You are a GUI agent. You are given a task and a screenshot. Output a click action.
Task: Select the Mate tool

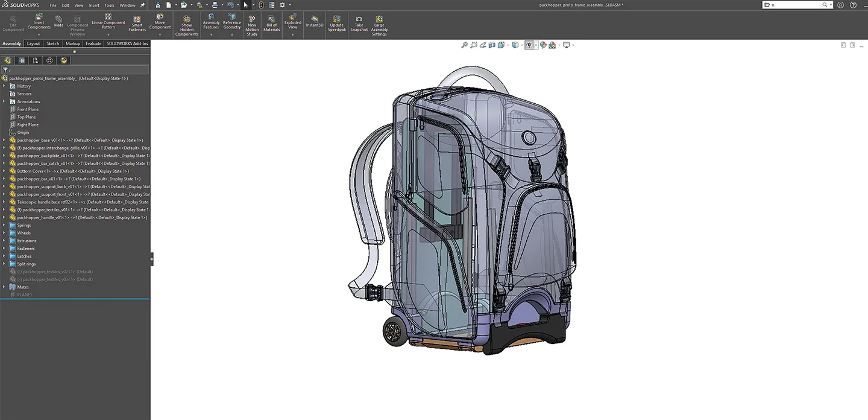point(58,22)
